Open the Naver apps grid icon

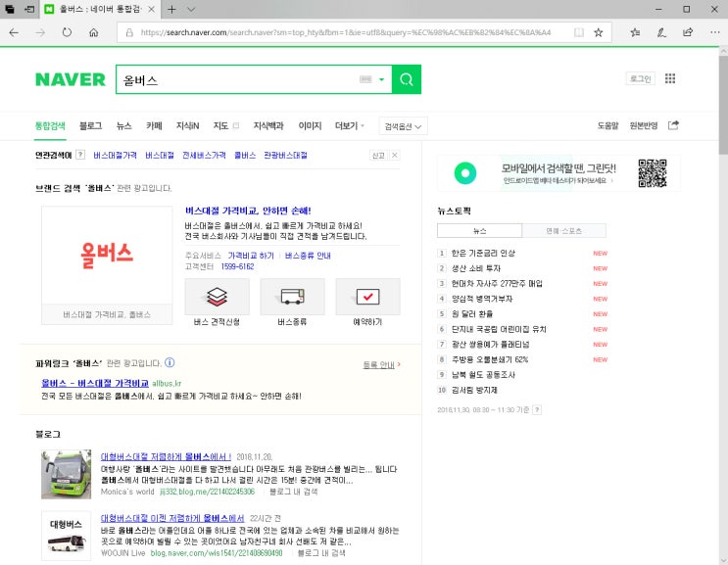click(670, 78)
